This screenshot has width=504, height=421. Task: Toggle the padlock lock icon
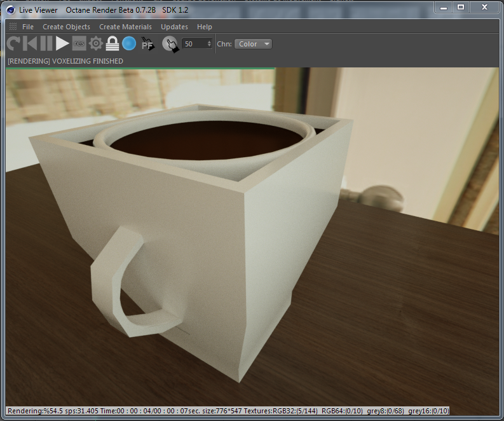tap(112, 44)
